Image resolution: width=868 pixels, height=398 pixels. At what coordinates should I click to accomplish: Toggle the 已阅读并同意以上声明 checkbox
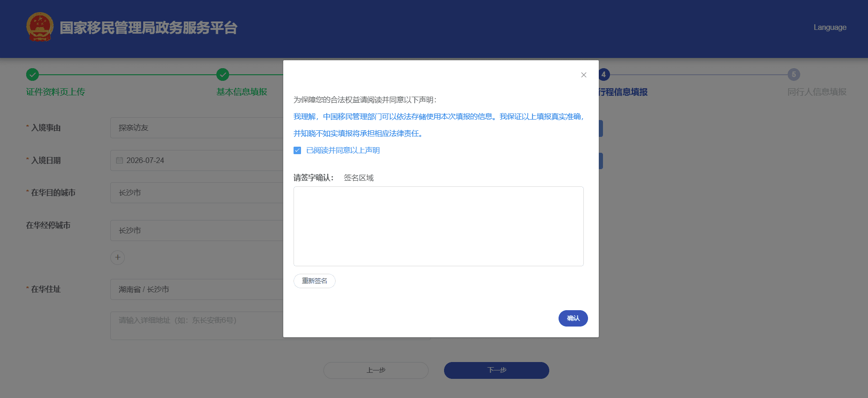click(297, 150)
